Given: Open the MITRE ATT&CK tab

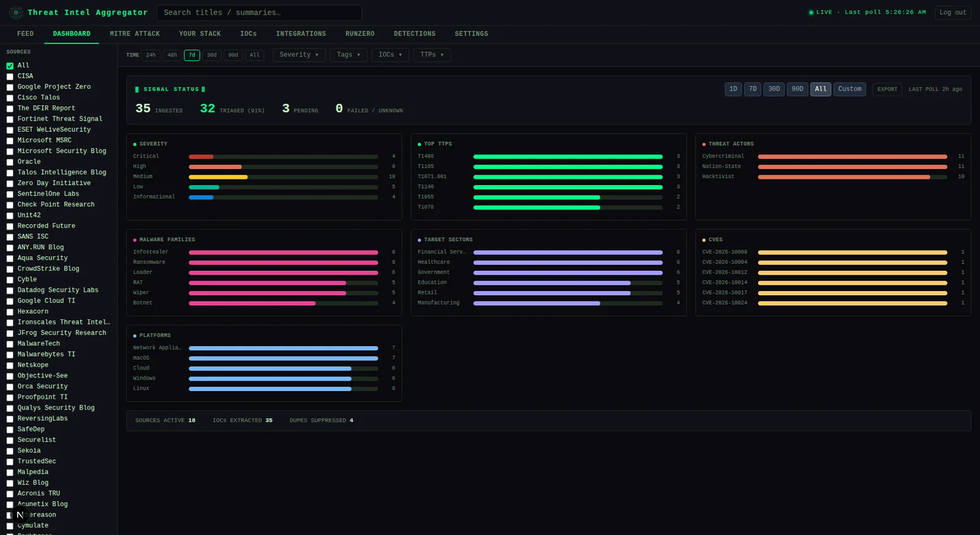Looking at the screenshot, I should (x=135, y=34).
